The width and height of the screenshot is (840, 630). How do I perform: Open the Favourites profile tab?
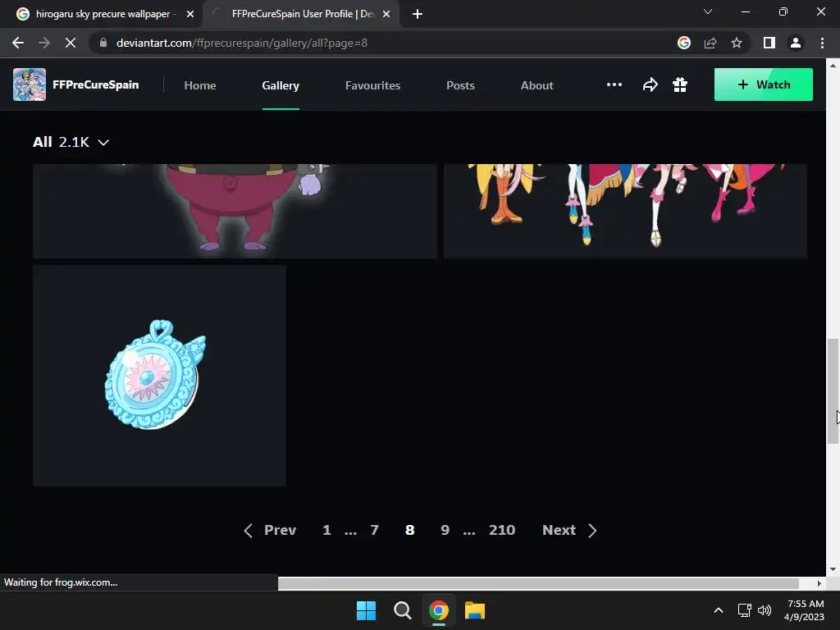click(373, 85)
